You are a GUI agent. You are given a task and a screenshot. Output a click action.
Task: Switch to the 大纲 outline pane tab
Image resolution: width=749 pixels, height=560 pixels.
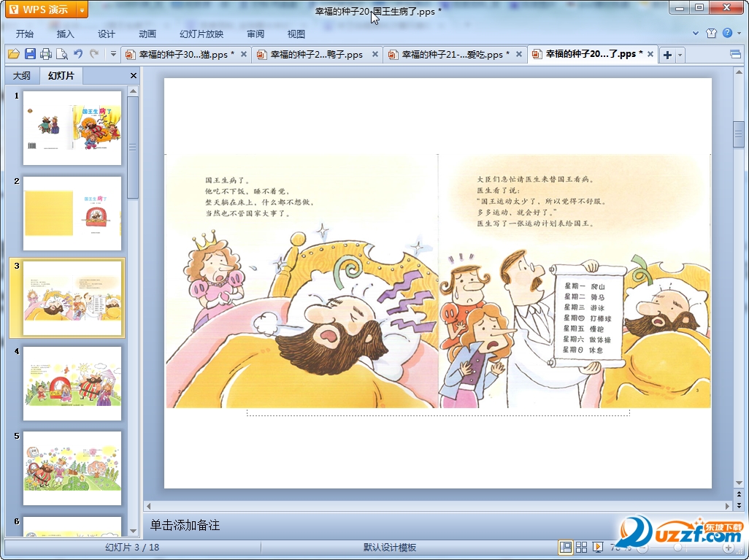pyautogui.click(x=22, y=75)
